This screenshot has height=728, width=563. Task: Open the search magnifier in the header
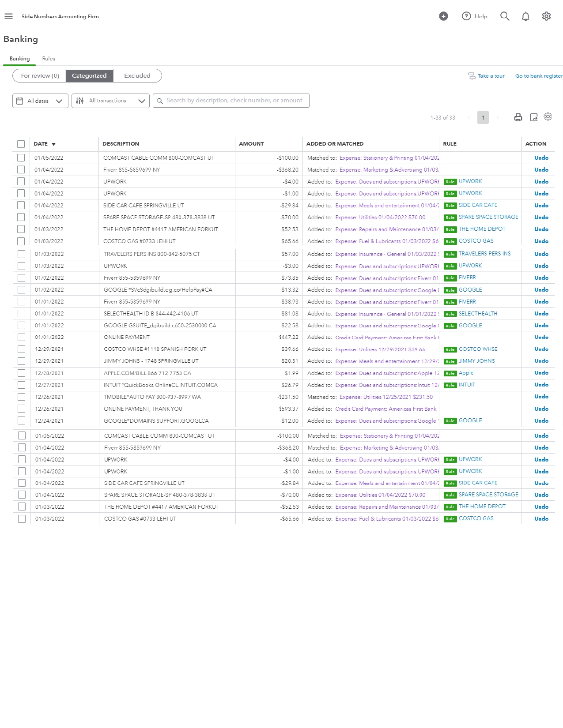tap(505, 16)
